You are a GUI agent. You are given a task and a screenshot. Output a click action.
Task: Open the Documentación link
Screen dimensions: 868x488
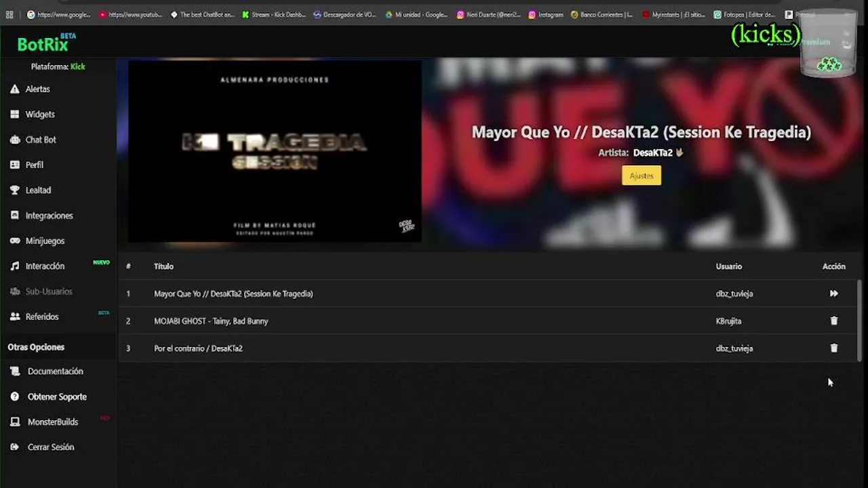pos(55,371)
